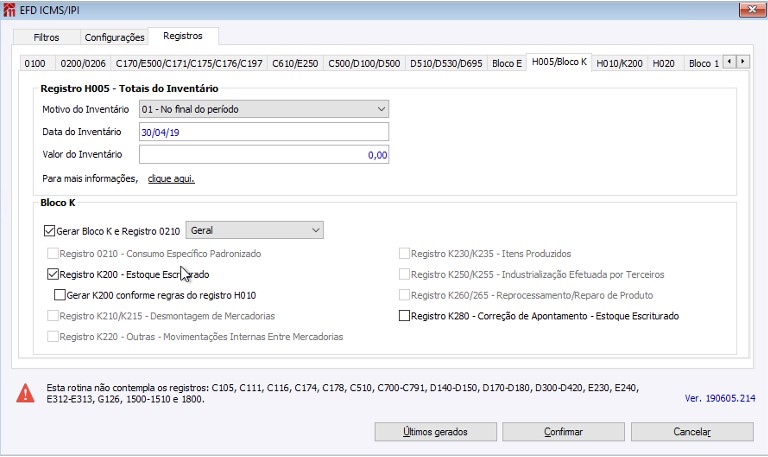
Task: Toggle Registro K260/265 Reprocessamento/Reparo de Produto
Action: coord(404,295)
